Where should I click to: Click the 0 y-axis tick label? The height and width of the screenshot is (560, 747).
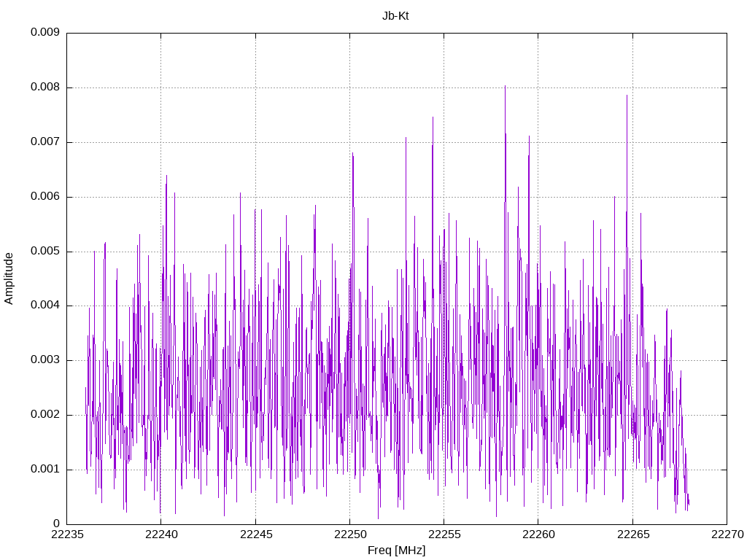coord(57,524)
